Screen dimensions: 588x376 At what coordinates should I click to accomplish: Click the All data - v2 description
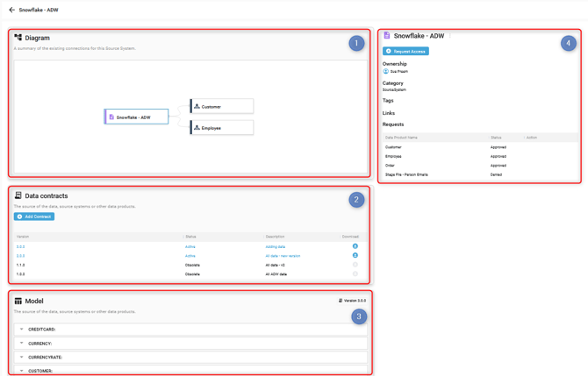pyautogui.click(x=275, y=266)
